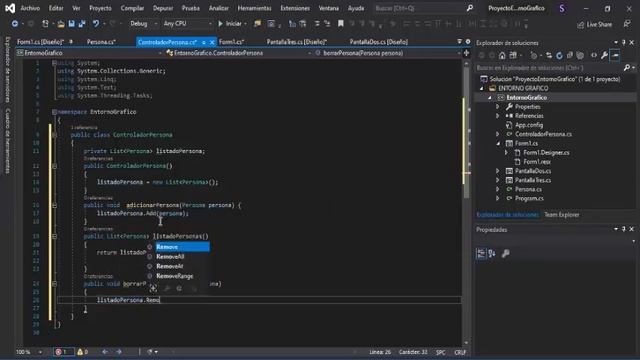Select Form1.Designer.cs in Solution Explorer
The width and height of the screenshot is (640, 360).
(546, 153)
